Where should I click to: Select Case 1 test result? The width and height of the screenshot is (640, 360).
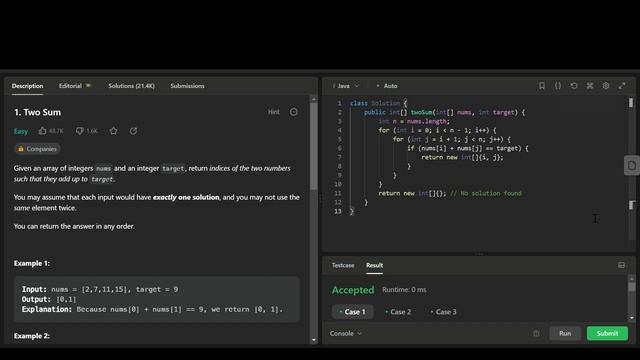(353, 312)
